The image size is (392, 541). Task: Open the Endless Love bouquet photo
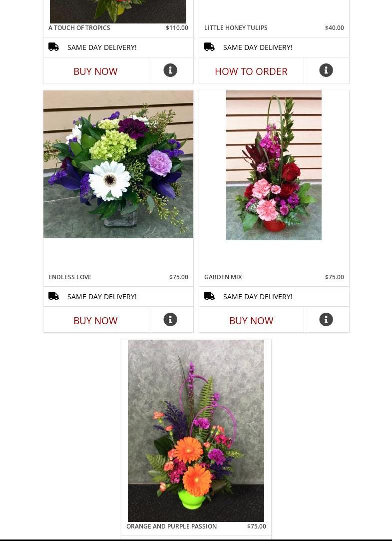coord(118,164)
